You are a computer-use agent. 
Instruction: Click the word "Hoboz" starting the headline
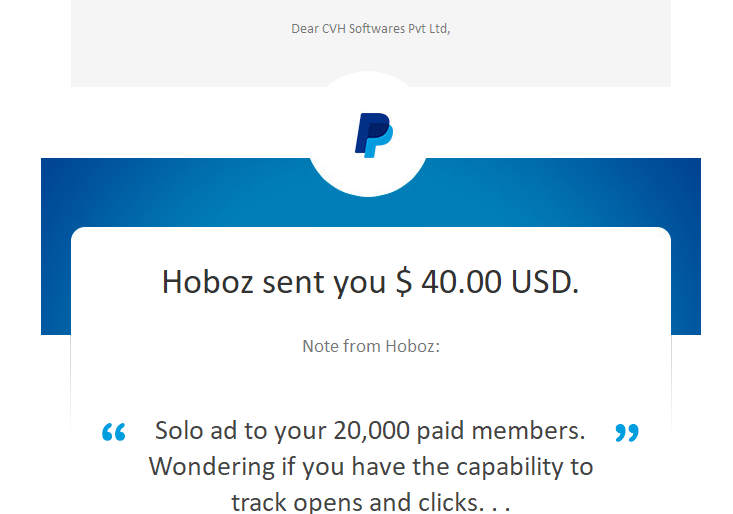(208, 282)
